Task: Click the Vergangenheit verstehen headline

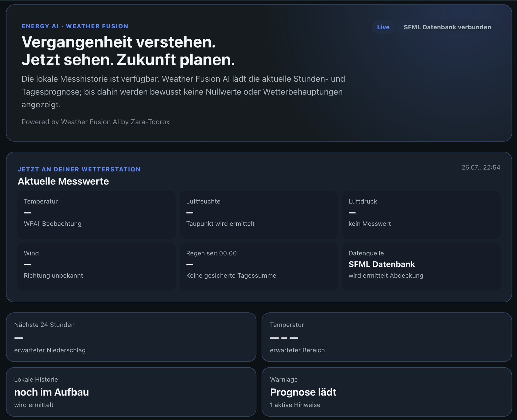Action: coord(128,51)
